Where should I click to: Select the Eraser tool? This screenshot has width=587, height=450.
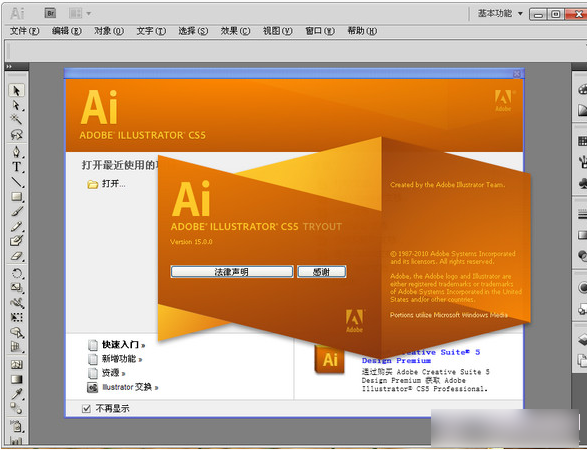pyautogui.click(x=16, y=256)
